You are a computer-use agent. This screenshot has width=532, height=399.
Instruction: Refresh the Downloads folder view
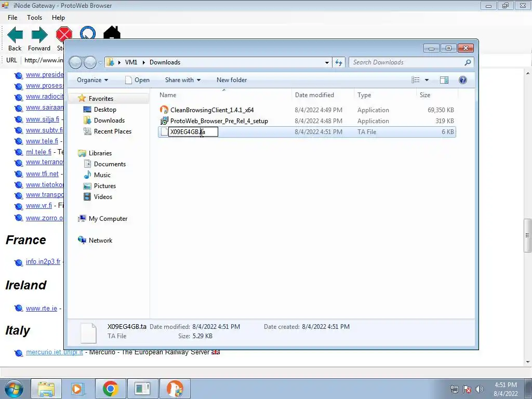click(339, 62)
